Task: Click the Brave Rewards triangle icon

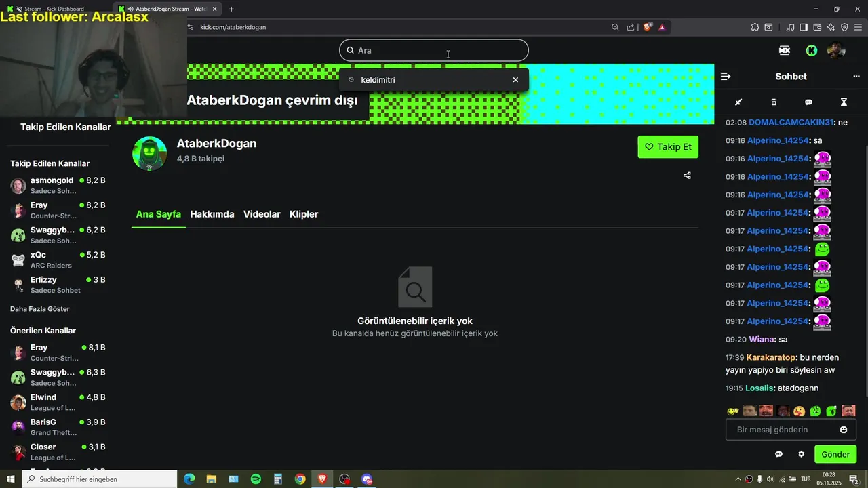Action: (x=662, y=27)
